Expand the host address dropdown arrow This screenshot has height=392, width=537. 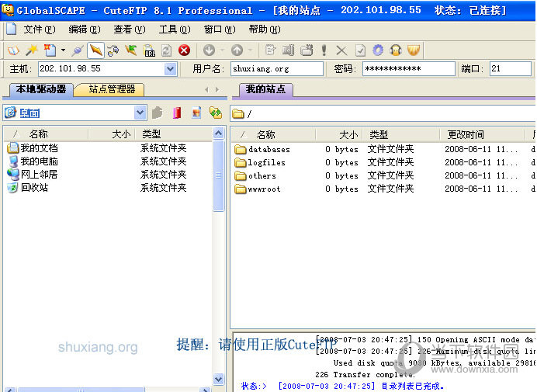point(171,69)
